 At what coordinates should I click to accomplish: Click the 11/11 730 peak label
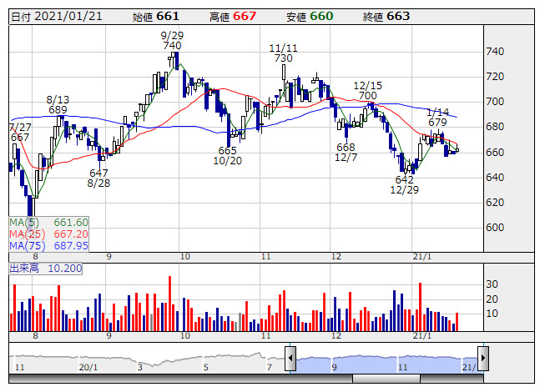click(283, 53)
